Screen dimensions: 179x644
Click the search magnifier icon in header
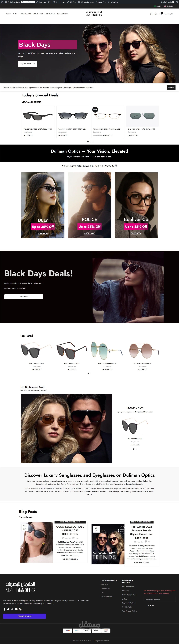pyautogui.click(x=156, y=14)
